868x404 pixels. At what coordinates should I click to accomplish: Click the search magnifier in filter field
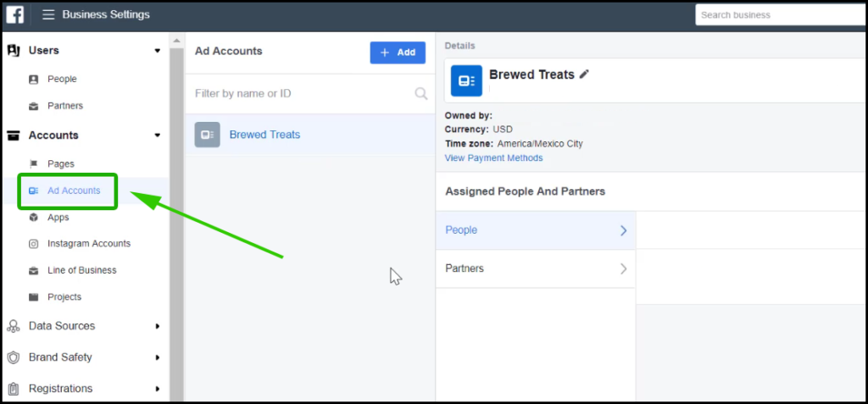421,93
